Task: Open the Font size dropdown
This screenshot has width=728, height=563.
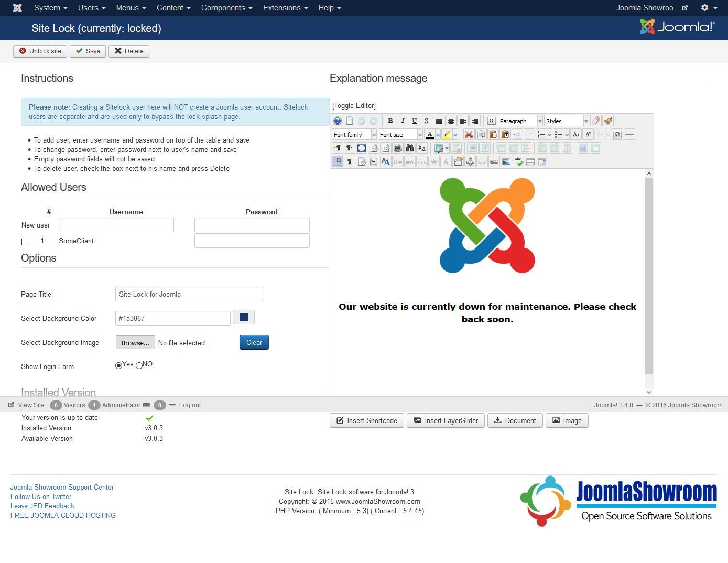Action: coord(400,135)
